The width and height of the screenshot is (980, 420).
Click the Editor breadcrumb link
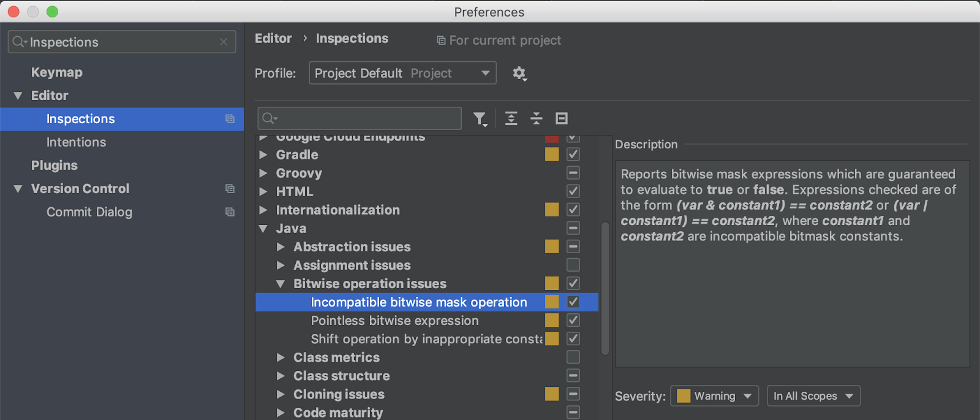[x=273, y=39]
